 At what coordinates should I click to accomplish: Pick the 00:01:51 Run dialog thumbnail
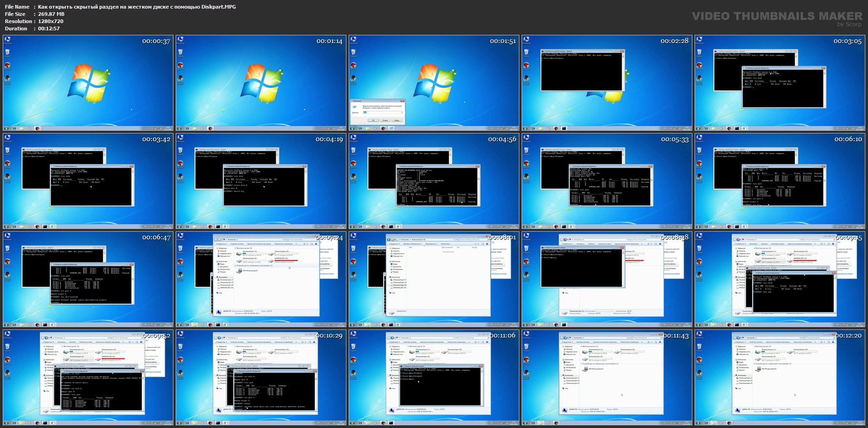click(x=434, y=83)
